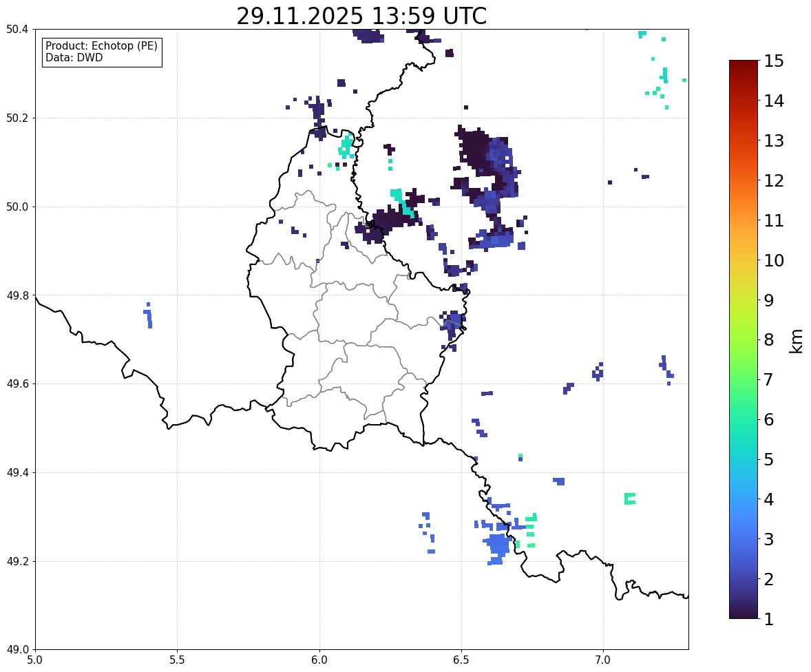This screenshot has width=811, height=672.
Task: Click colorbar tick label '7'
Action: click(x=769, y=379)
